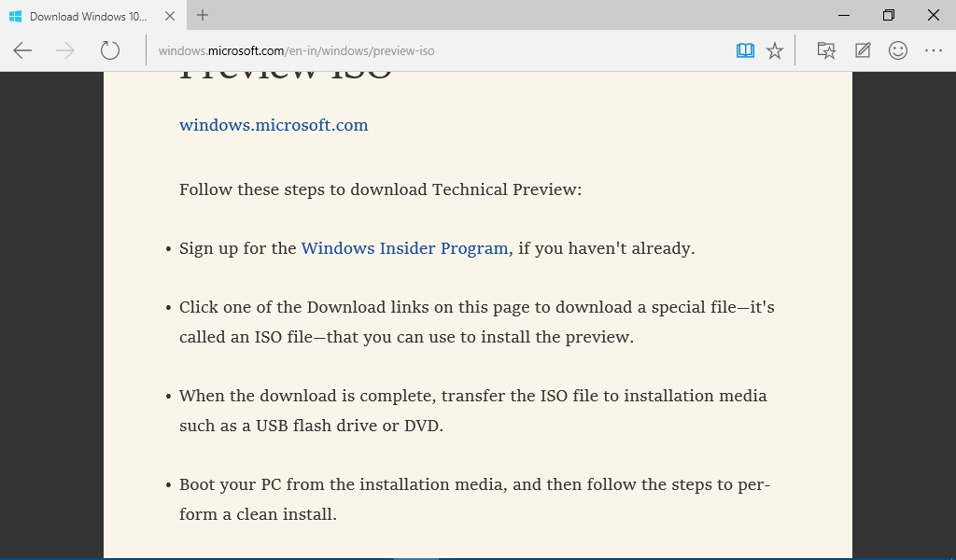Click the forward navigation arrow

point(65,50)
